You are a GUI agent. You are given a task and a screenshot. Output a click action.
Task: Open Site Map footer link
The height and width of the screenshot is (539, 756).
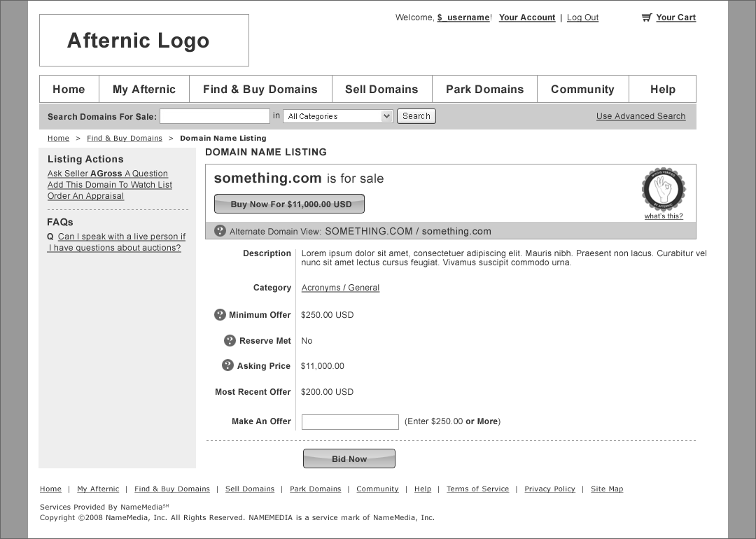(607, 489)
